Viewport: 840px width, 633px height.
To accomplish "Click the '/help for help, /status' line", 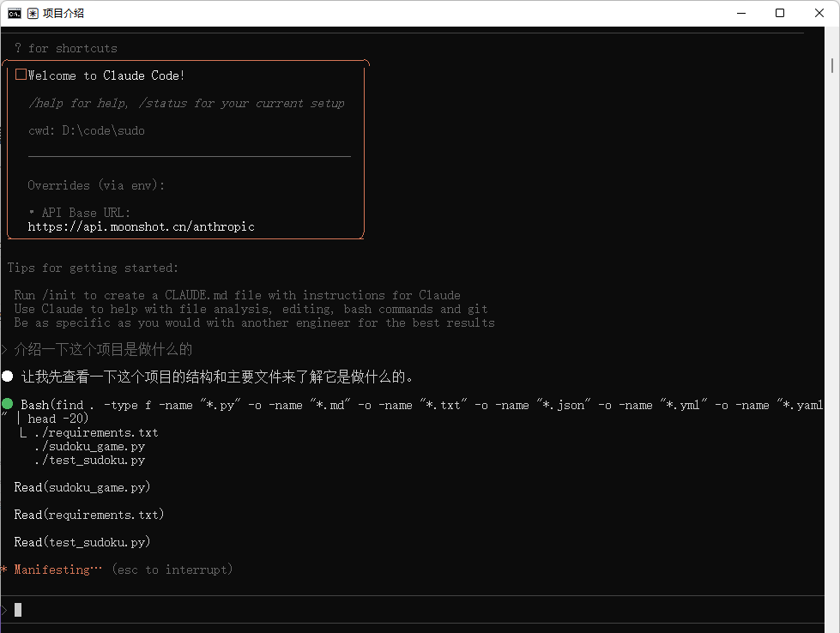I will click(186, 104).
